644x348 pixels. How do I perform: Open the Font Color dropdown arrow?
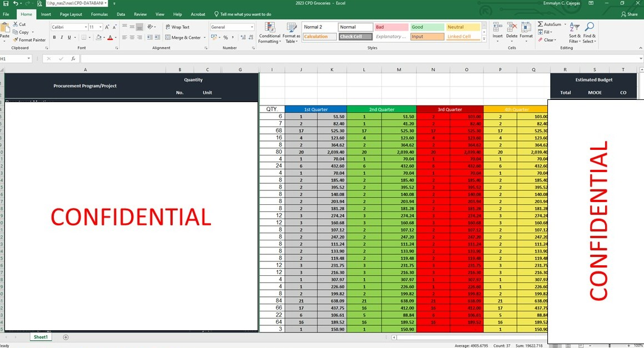(115, 38)
